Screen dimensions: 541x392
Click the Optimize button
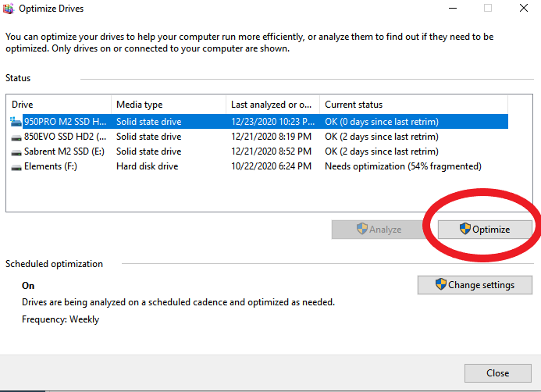pos(485,230)
